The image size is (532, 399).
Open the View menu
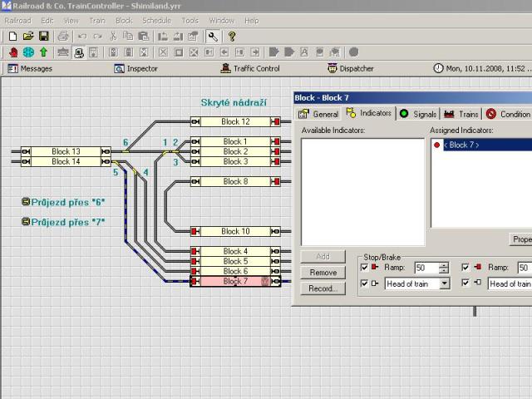click(x=71, y=21)
